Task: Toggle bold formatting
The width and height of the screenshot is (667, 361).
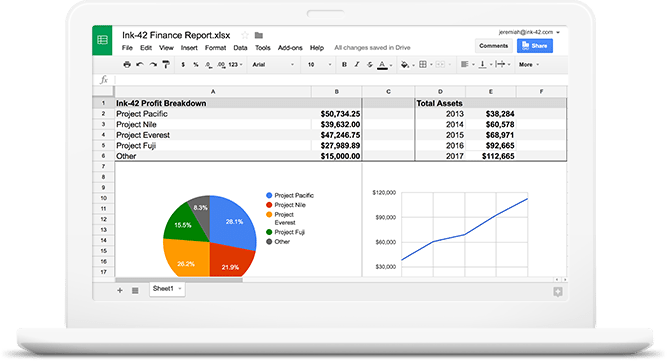Action: (344, 65)
